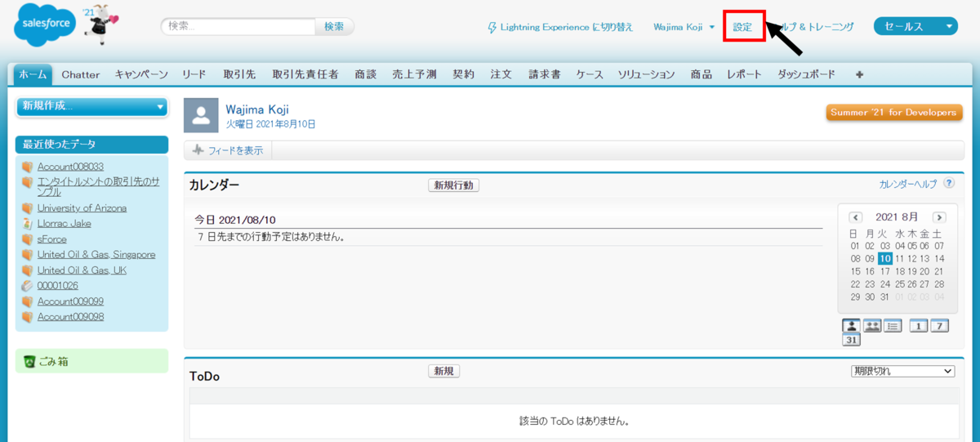Screen dimensions: 980x442
Task: Open the ソリューション tab
Action: 646,74
